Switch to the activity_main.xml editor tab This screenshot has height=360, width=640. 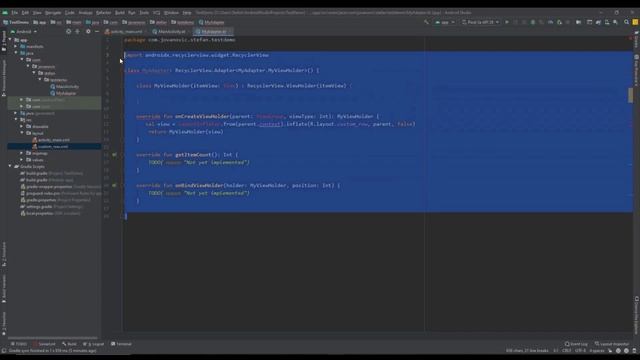[x=126, y=31]
